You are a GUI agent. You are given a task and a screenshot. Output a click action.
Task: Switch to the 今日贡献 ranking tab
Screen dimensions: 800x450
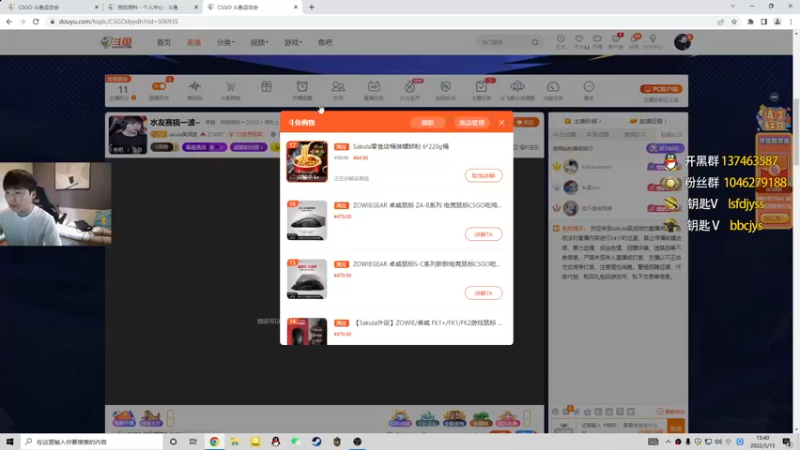tap(564, 135)
